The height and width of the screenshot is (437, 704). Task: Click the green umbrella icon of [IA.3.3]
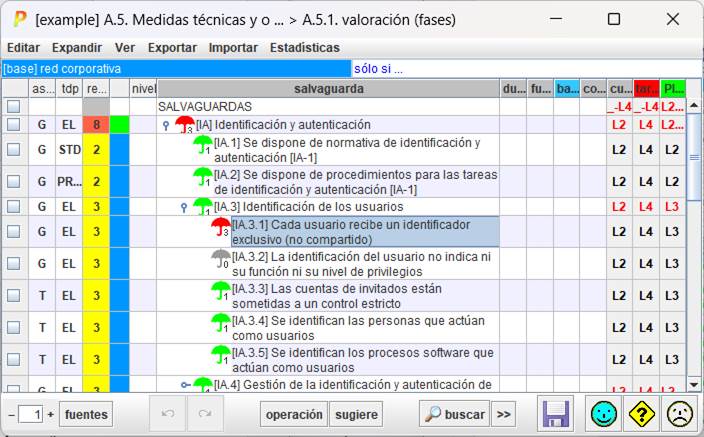point(221,291)
